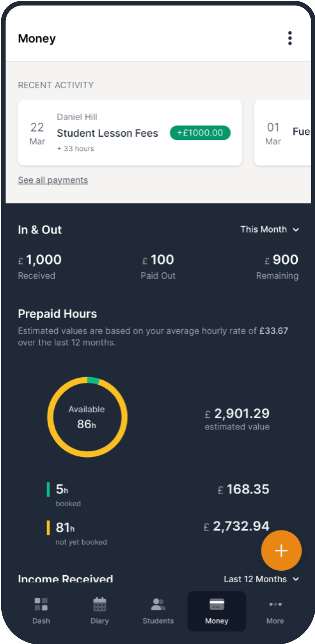Viewport: 315px width, 644px height.
Task: Go to the Students tab icon
Action: pos(158,604)
